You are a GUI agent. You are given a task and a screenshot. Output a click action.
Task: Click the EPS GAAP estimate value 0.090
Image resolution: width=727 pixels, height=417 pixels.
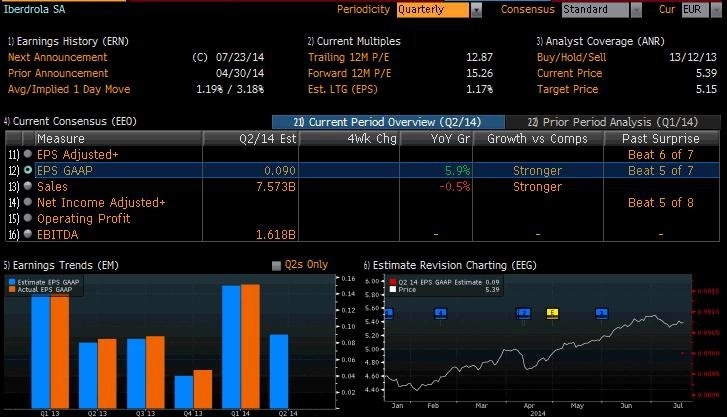point(280,170)
